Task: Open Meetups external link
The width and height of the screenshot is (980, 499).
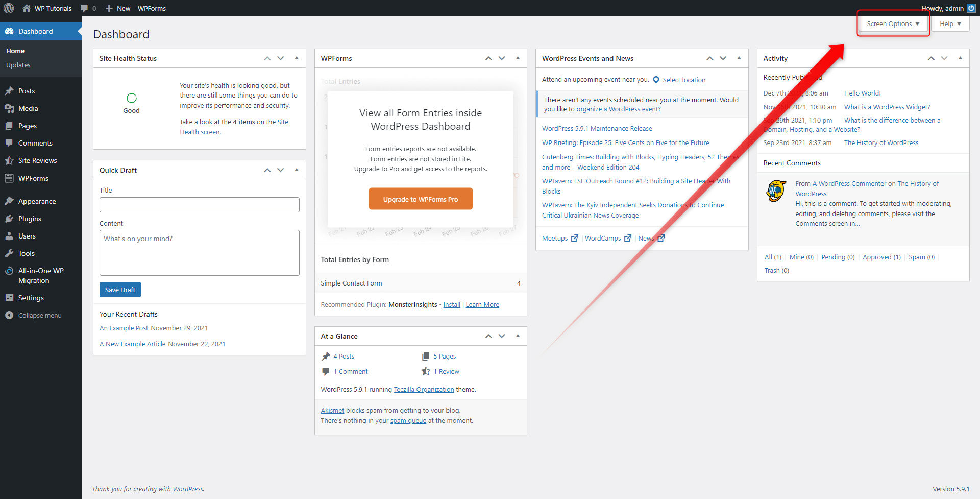Action: pos(560,239)
